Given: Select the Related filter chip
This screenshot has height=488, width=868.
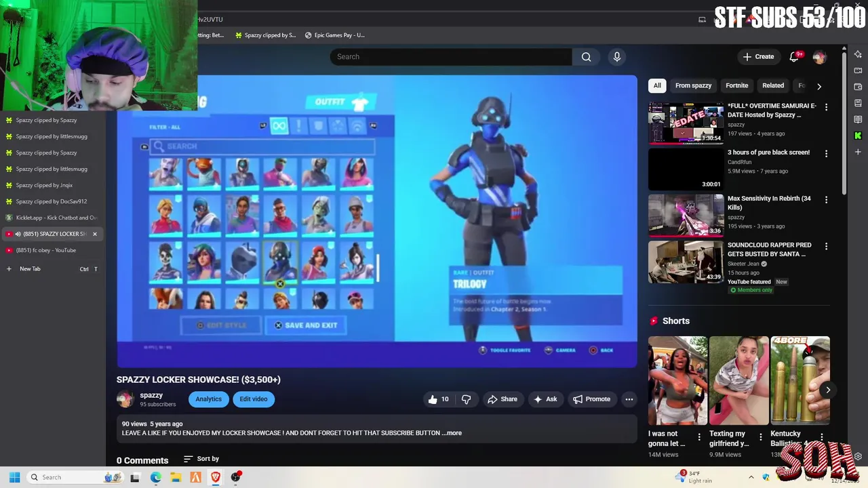Looking at the screenshot, I should [x=773, y=85].
